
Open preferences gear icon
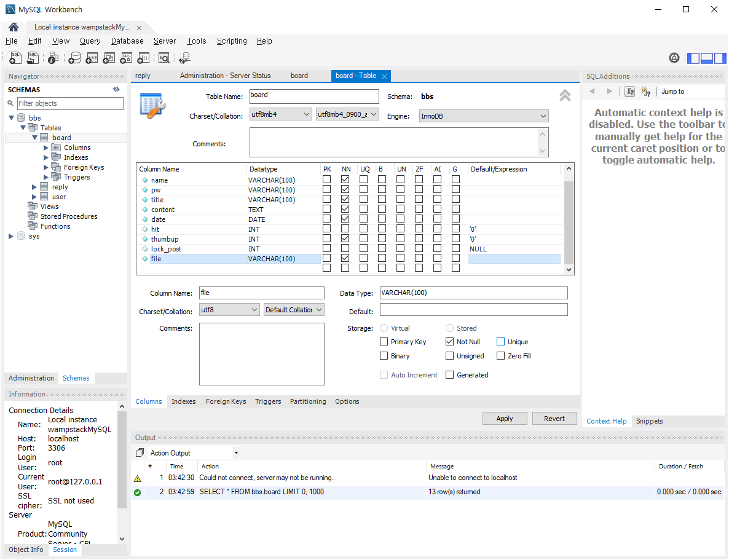coord(674,58)
